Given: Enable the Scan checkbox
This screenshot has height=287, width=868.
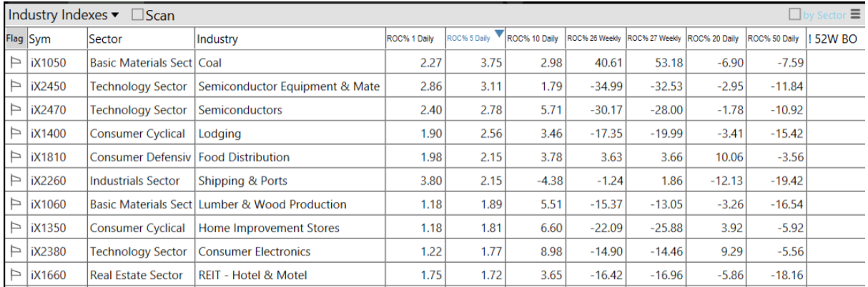Looking at the screenshot, I should pyautogui.click(x=139, y=15).
